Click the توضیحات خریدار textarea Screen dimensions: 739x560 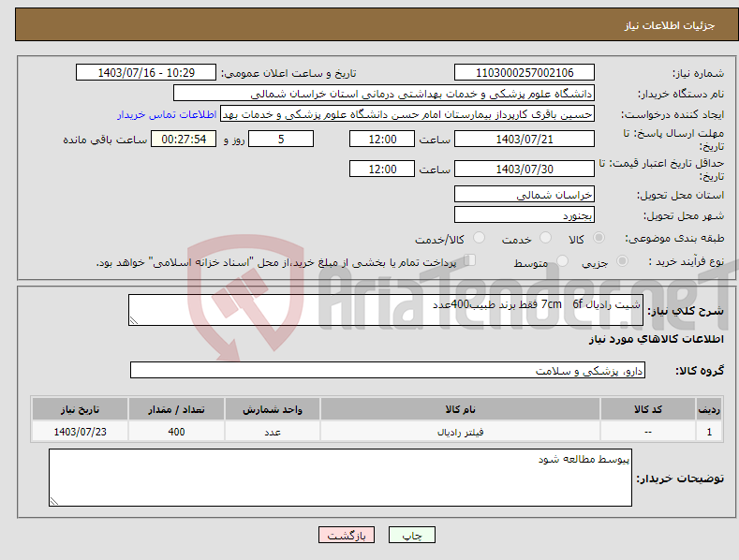(340, 478)
